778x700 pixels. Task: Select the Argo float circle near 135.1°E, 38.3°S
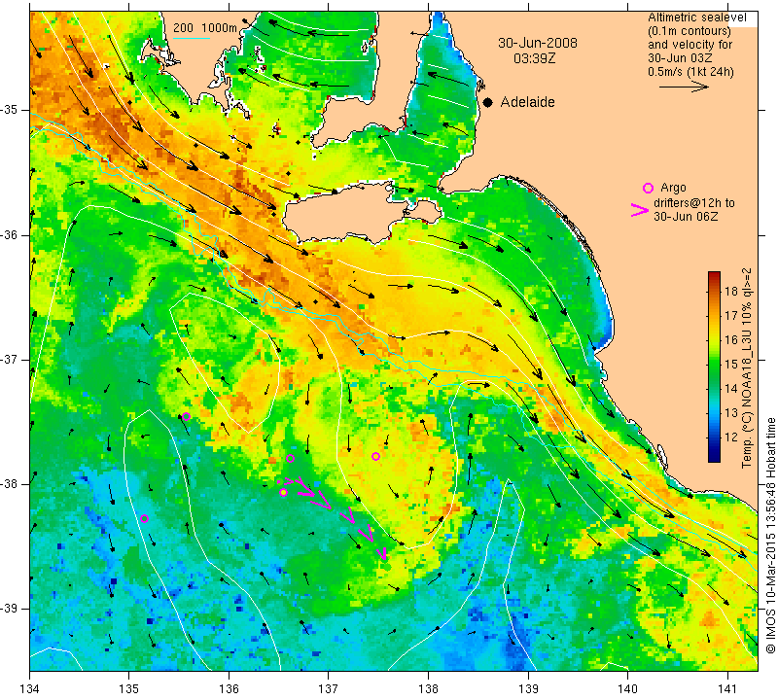click(x=144, y=519)
